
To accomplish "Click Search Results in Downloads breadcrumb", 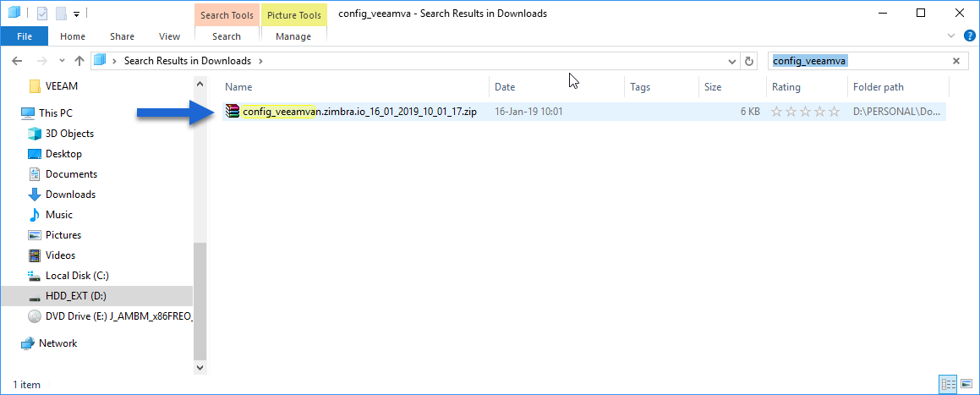I will coord(188,61).
